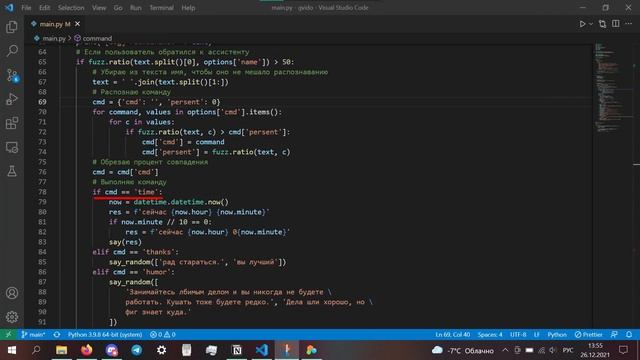Change indentation via Spaces: 4
The width and height of the screenshot is (640, 360).
click(490, 334)
